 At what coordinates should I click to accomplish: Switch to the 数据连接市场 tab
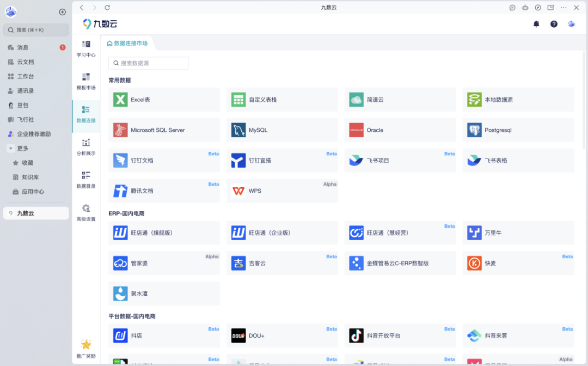(x=127, y=43)
